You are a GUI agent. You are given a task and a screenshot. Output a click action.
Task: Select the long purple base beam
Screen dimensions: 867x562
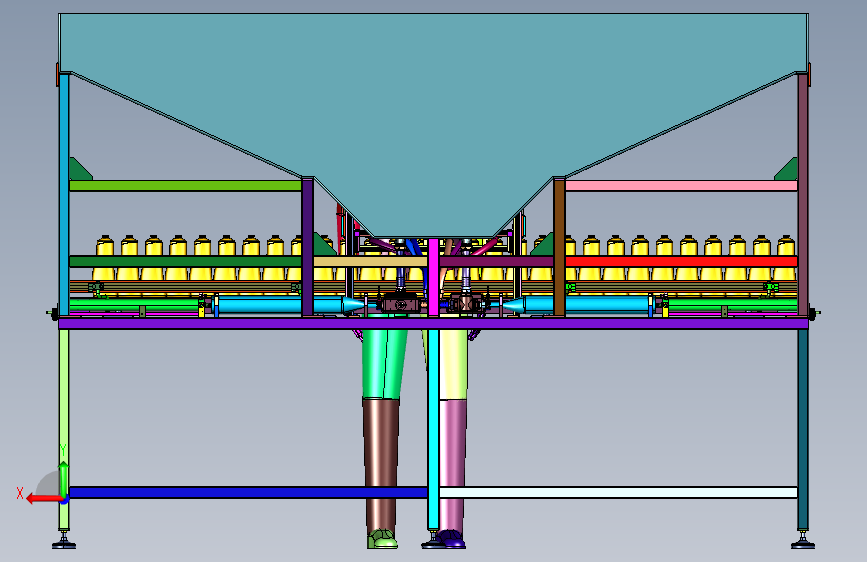click(x=433, y=323)
